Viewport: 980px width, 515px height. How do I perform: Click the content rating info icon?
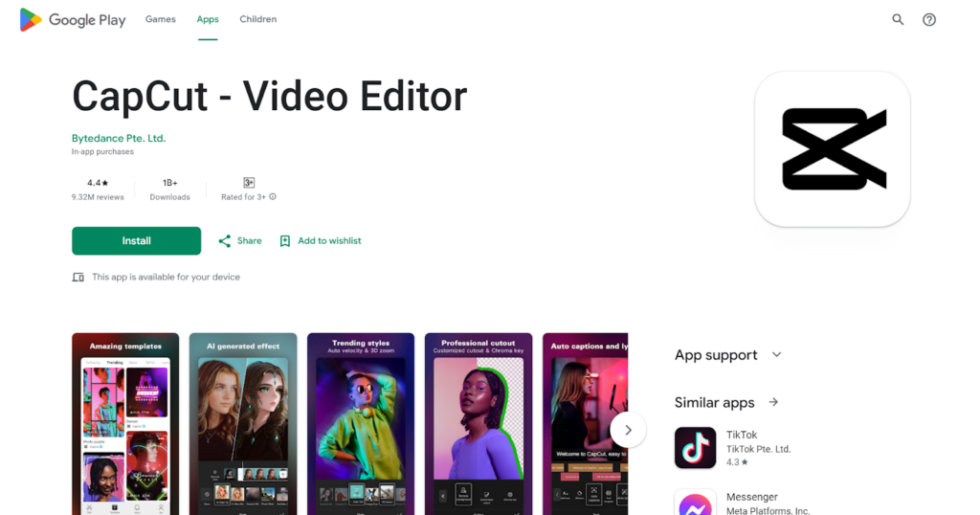273,197
